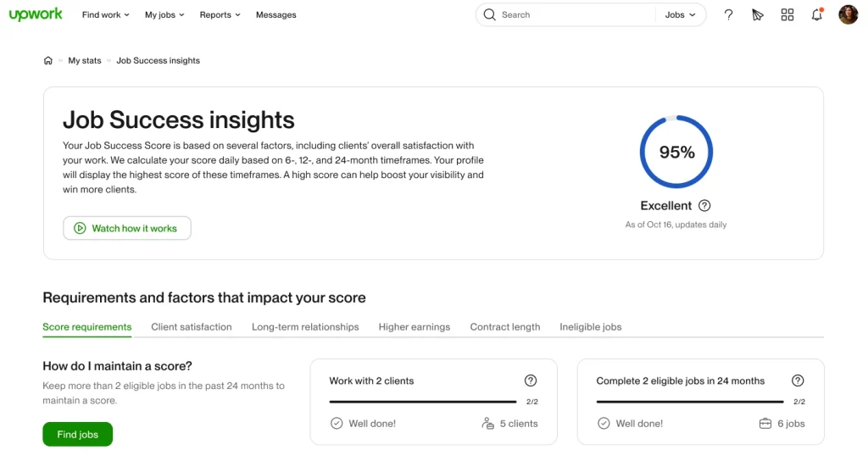Click the help icon next to Excellent

(704, 206)
